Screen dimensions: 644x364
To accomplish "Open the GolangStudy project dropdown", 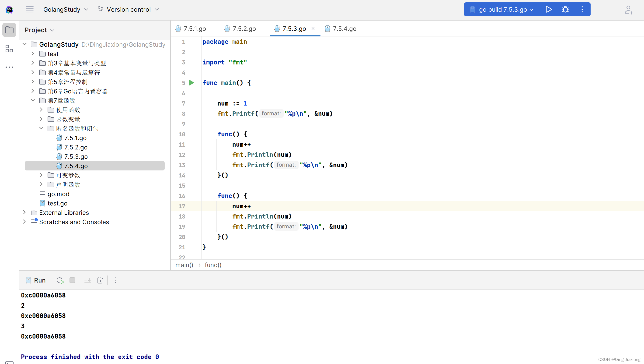I will [x=66, y=10].
